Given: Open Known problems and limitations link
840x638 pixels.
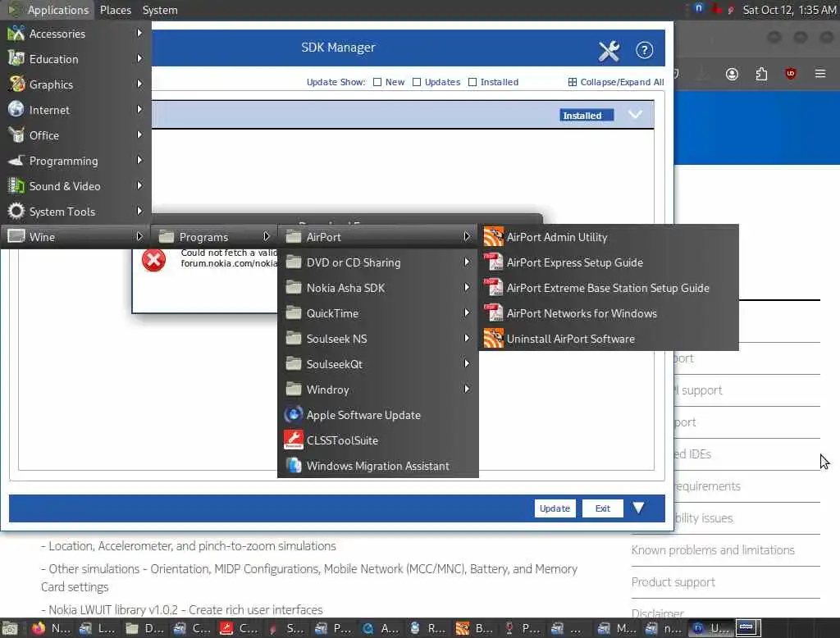Looking at the screenshot, I should [713, 549].
